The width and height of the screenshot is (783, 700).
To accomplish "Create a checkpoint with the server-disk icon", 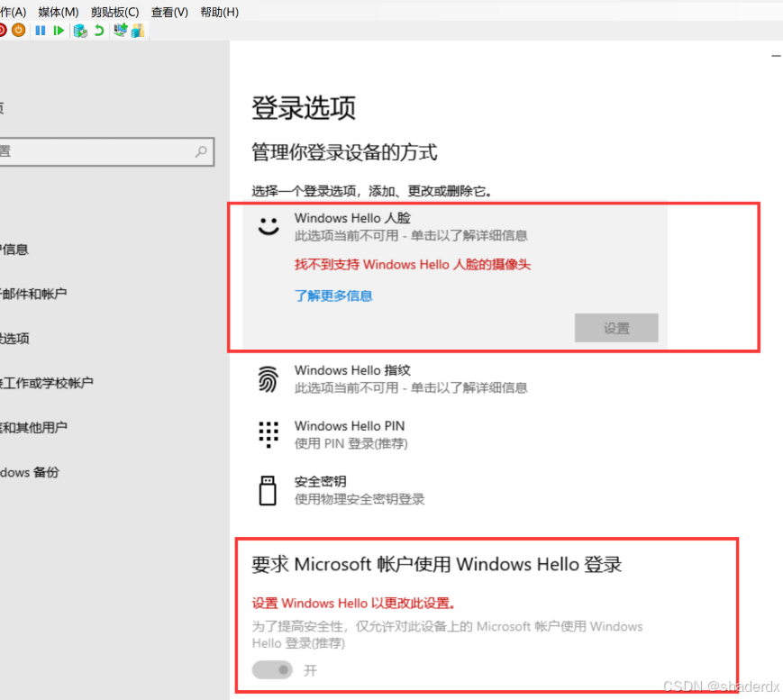I will point(80,31).
